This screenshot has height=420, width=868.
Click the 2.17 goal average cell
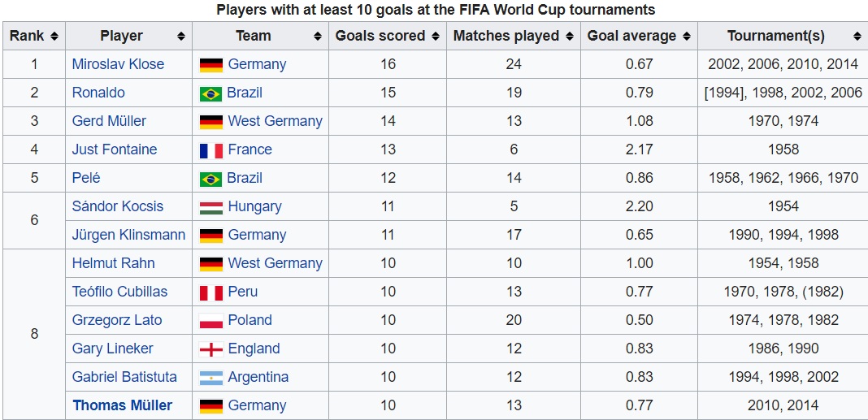(x=639, y=149)
